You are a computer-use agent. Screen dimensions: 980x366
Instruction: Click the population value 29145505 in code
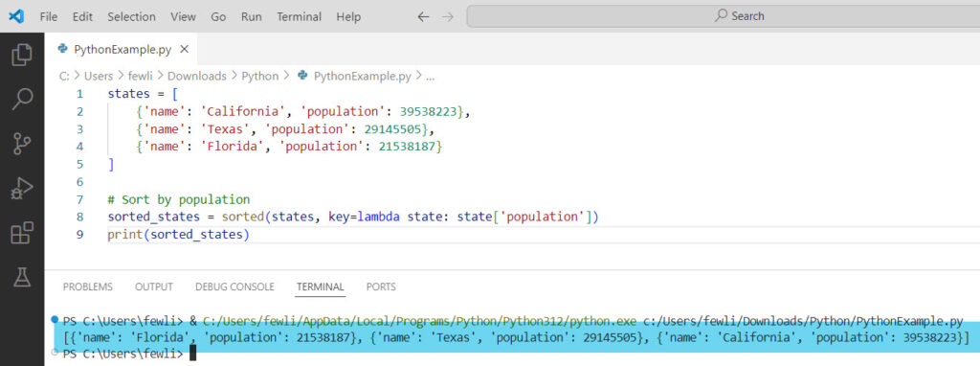393,129
